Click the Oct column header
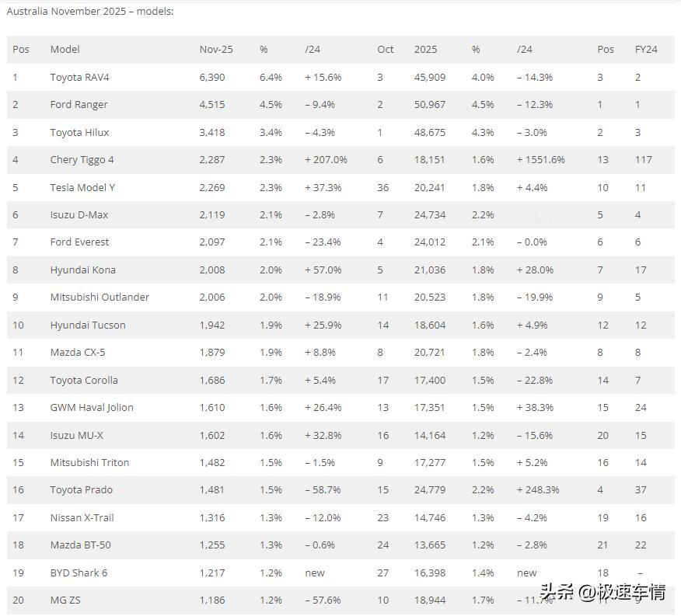The height and width of the screenshot is (616, 681). tap(386, 50)
